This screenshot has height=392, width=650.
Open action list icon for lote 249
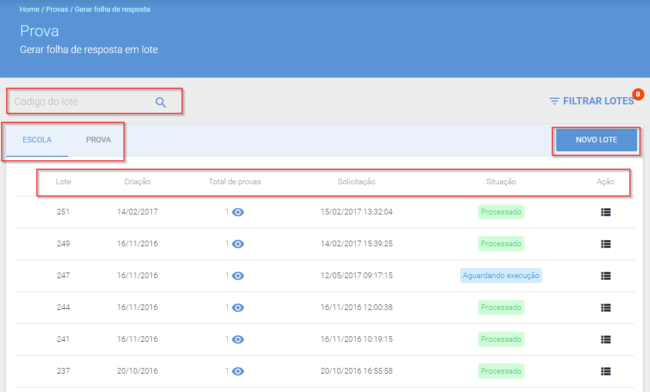[x=606, y=244]
